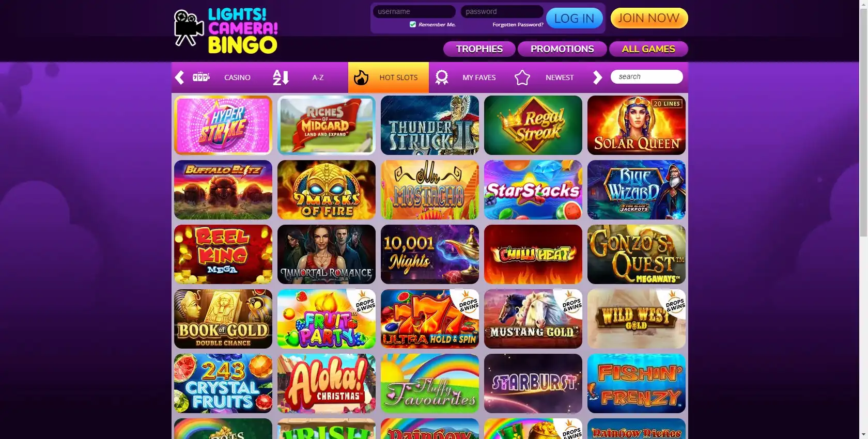Open the Forgotten Password link

(x=518, y=25)
